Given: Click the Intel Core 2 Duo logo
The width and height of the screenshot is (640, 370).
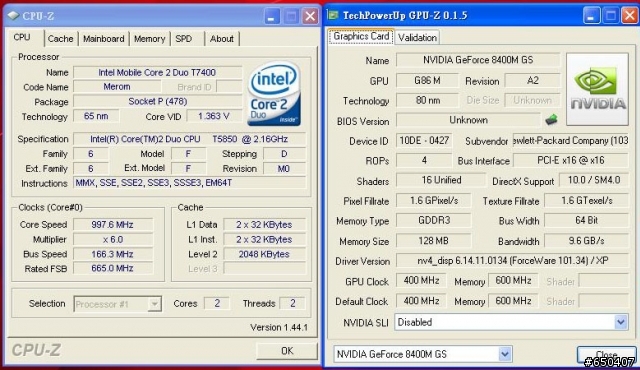Looking at the screenshot, I should (x=274, y=94).
